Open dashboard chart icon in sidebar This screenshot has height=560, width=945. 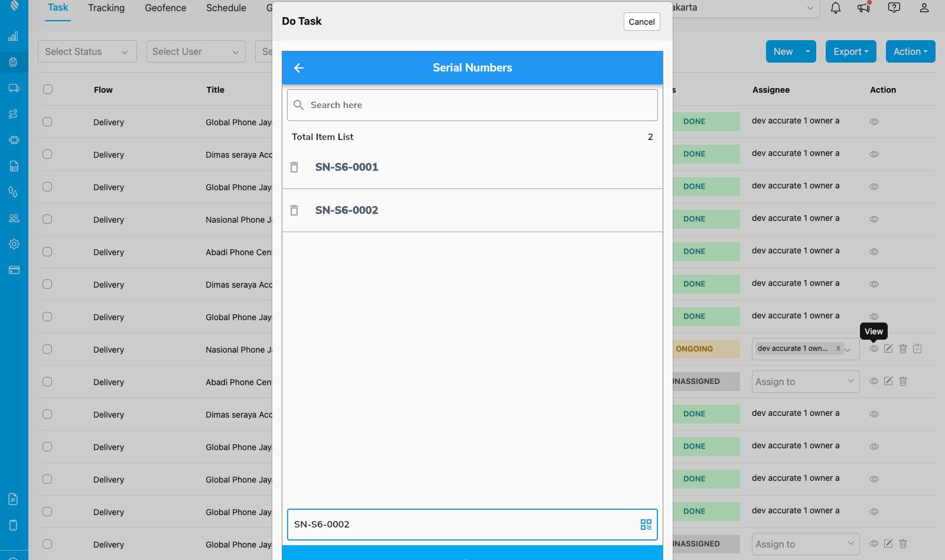pos(13,37)
